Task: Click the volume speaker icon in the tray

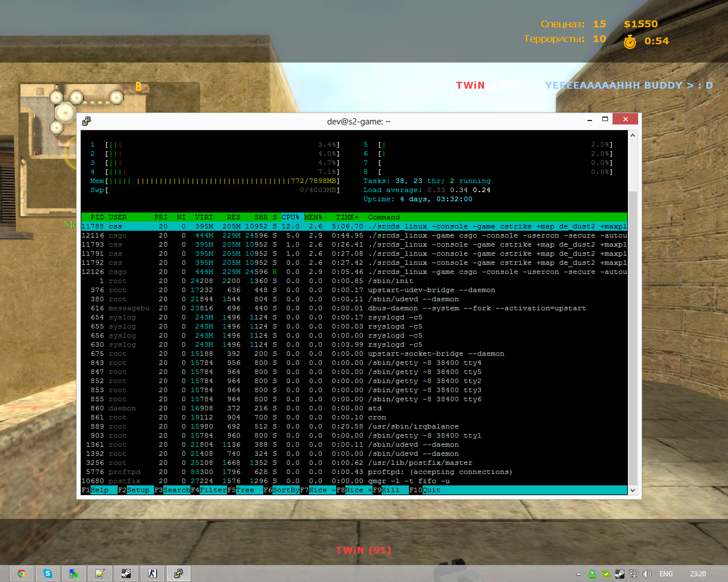Action: [647, 574]
